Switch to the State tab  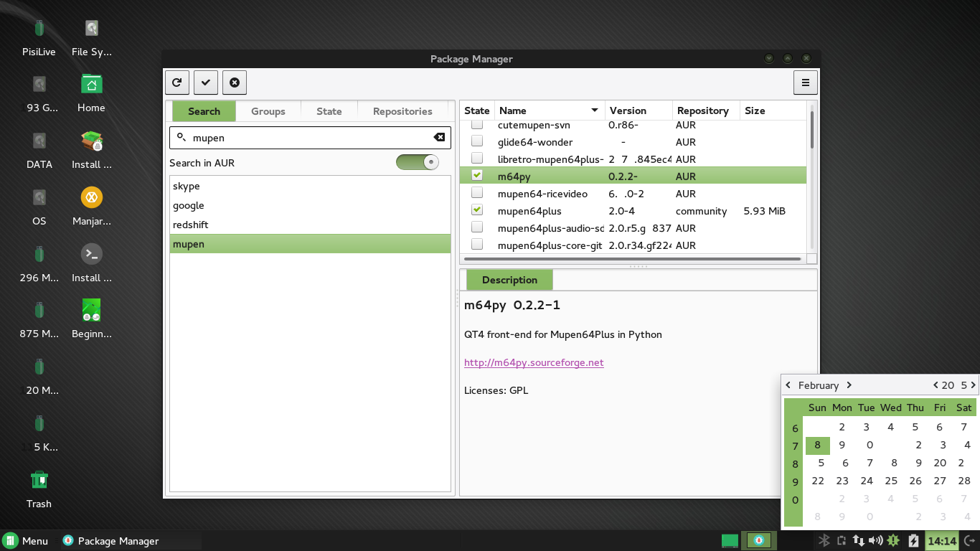click(329, 111)
